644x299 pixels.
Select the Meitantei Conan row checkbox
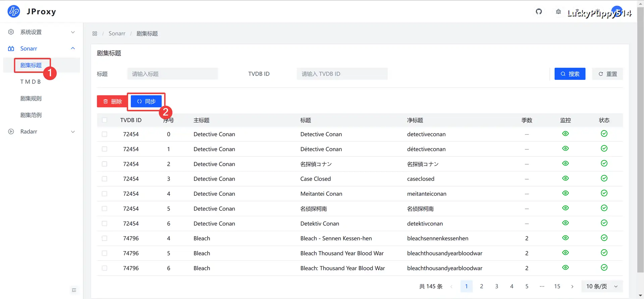(104, 194)
